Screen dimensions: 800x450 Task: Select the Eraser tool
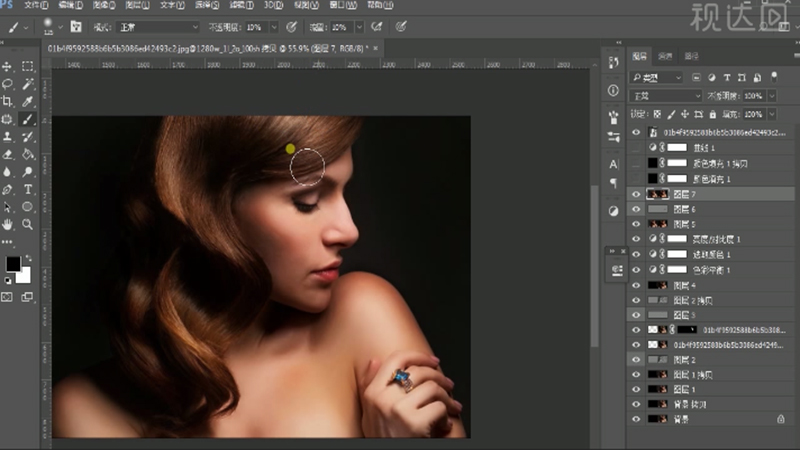point(7,154)
